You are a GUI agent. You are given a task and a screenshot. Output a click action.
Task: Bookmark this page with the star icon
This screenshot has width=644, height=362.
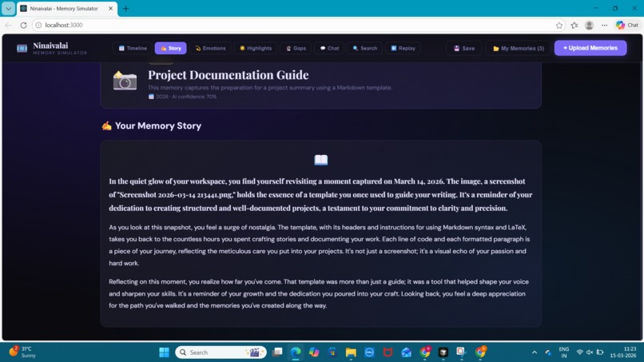coord(559,25)
